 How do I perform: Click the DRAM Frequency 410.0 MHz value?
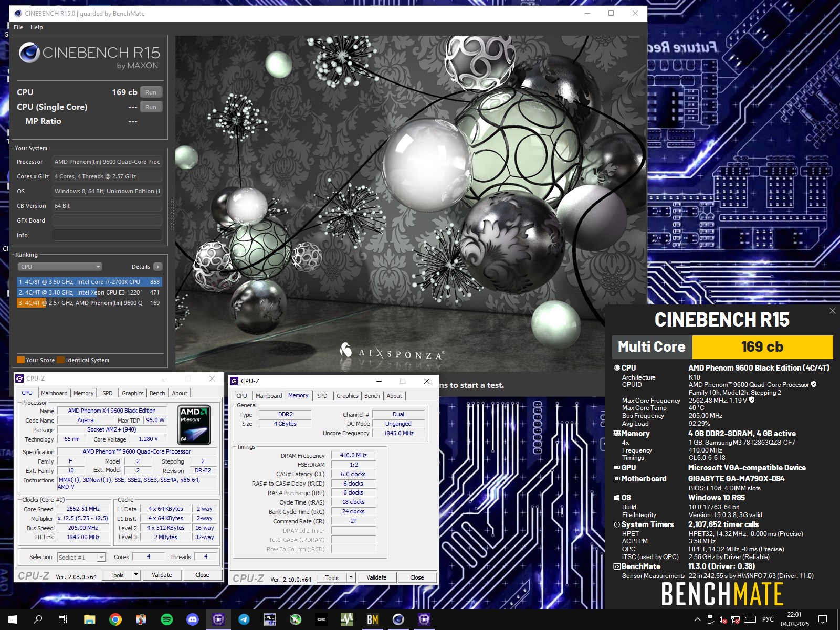pyautogui.click(x=353, y=455)
